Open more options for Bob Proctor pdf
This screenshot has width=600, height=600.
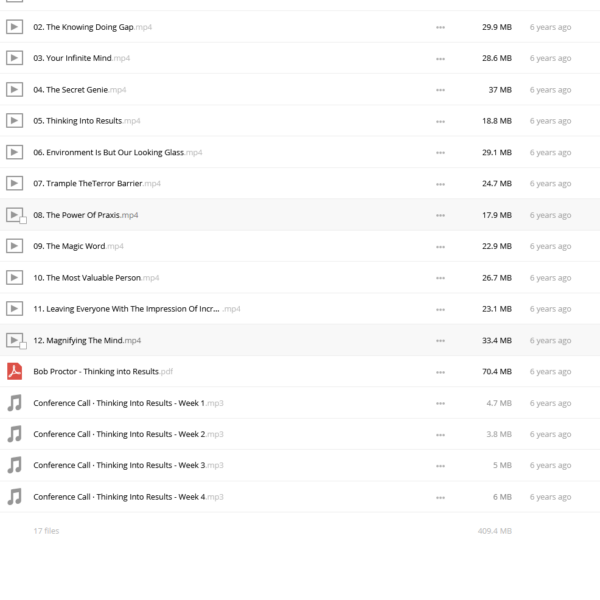coord(440,372)
